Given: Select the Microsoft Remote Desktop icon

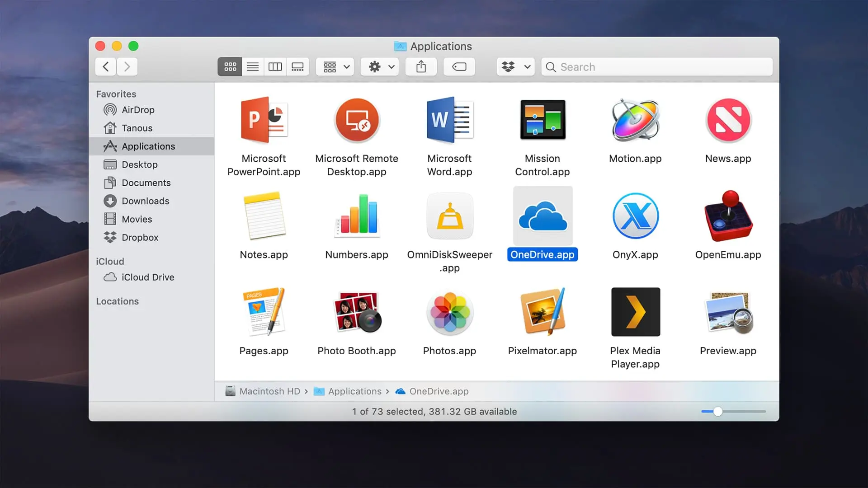Looking at the screenshot, I should [357, 120].
